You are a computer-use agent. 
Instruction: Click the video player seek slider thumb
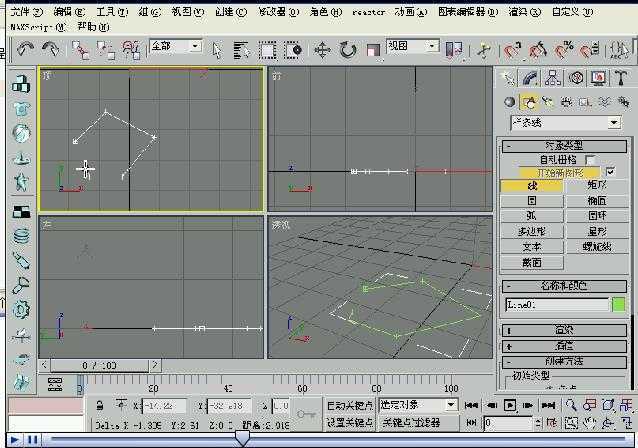[x=243, y=439]
